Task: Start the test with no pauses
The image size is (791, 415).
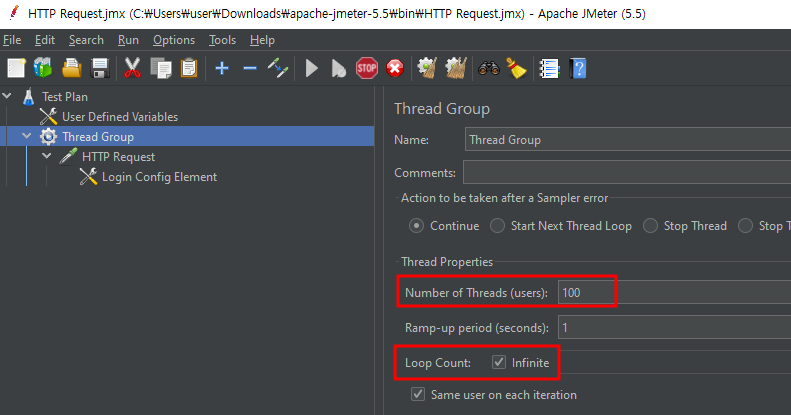Action: pyautogui.click(x=338, y=68)
